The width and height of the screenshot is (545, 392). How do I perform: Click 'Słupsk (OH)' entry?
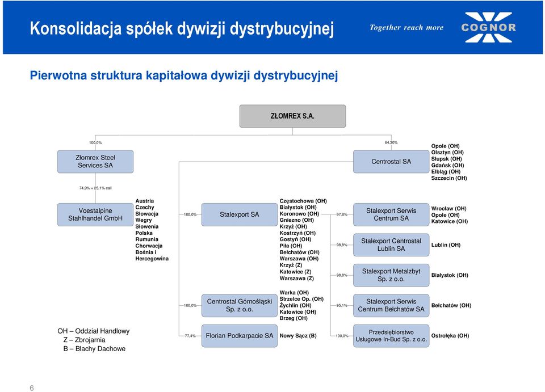tap(446, 159)
